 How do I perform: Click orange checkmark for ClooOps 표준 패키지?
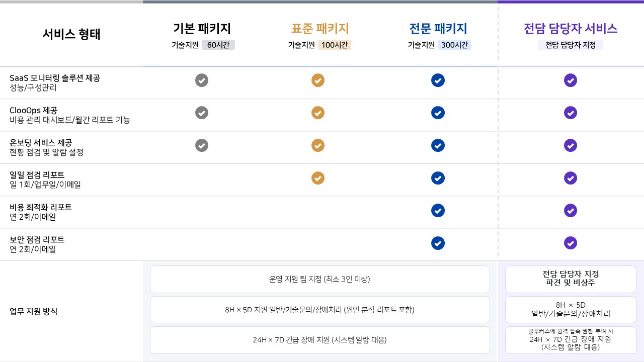point(318,113)
